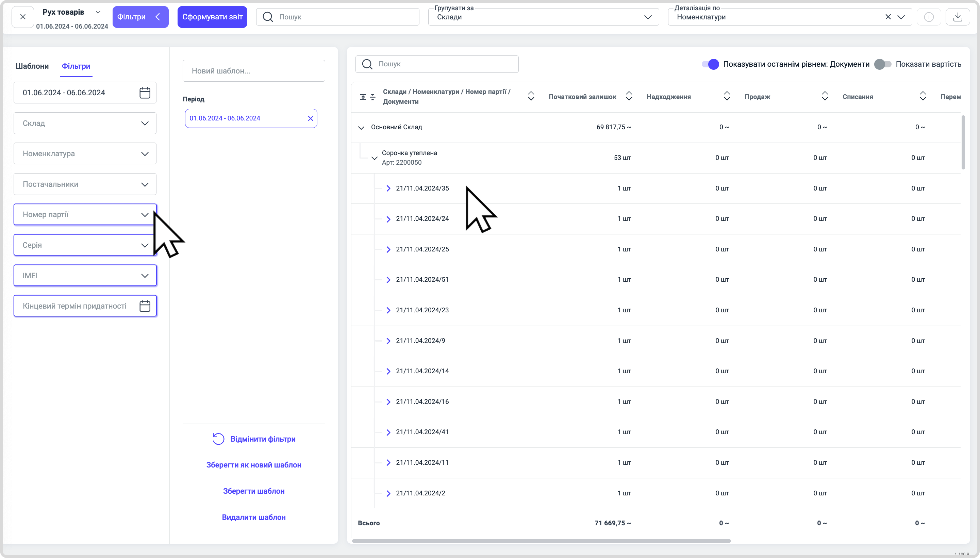
Task: Collapse the Фільтри panel button
Action: 140,17
